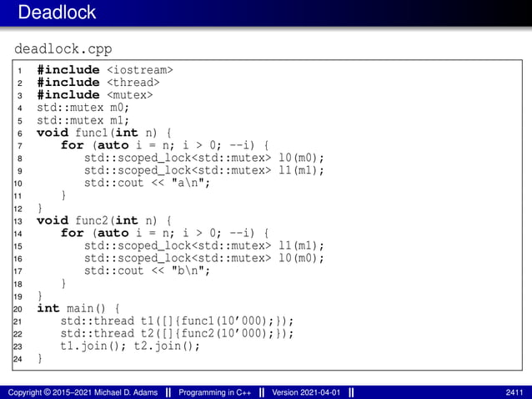Click the line "#include <thread>"
Image resolution: width=532 pixels, height=399 pixels.
pyautogui.click(x=98, y=83)
